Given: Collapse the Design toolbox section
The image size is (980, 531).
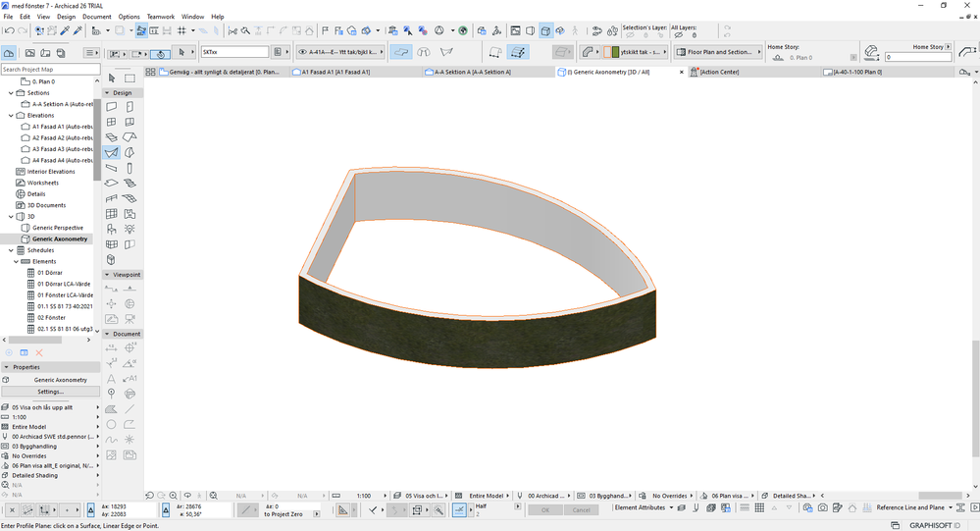Looking at the screenshot, I should pyautogui.click(x=107, y=92).
